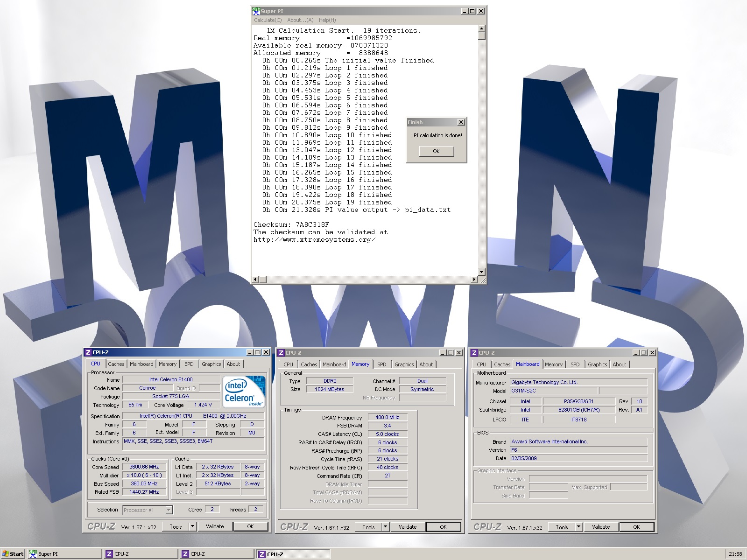Click the Intel Celeron inside logo

coord(244,392)
